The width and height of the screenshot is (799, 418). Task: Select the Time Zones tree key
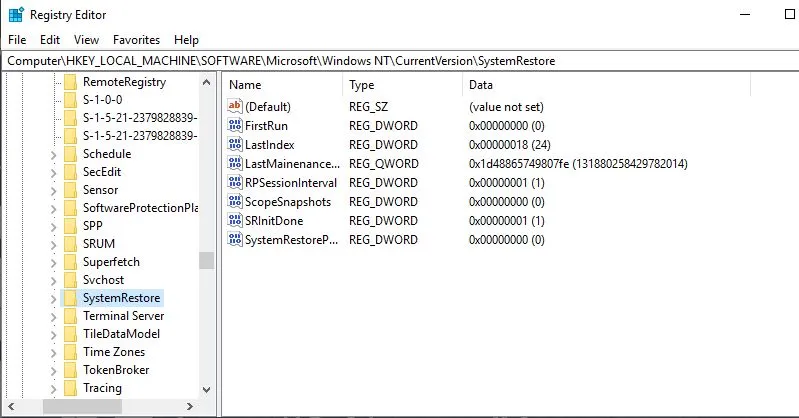(x=113, y=352)
